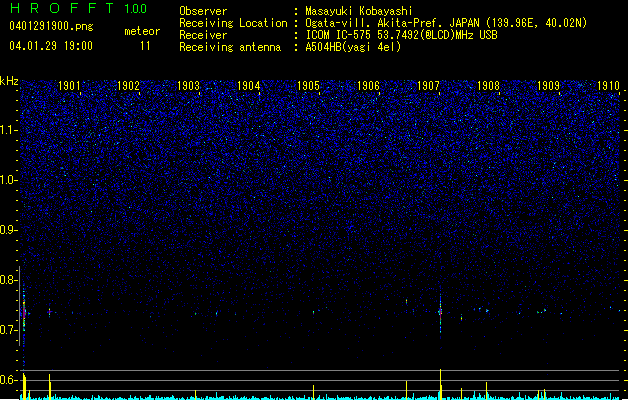This screenshot has width=629, height=400.
Task: Click the 1905 time axis label
Action: coord(308,85)
